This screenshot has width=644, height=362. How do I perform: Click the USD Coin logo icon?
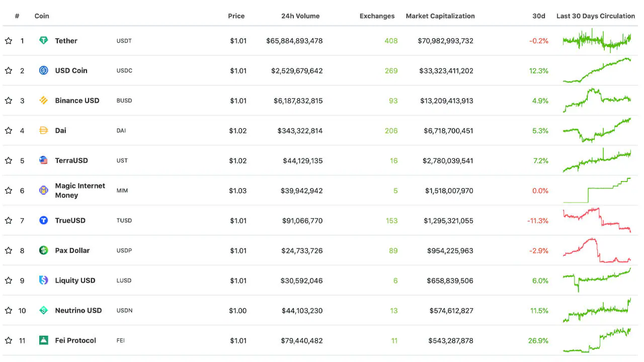44,70
